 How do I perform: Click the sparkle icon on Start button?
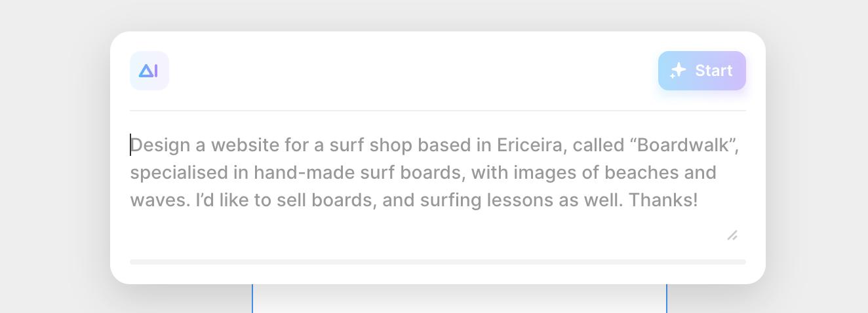pyautogui.click(x=678, y=71)
